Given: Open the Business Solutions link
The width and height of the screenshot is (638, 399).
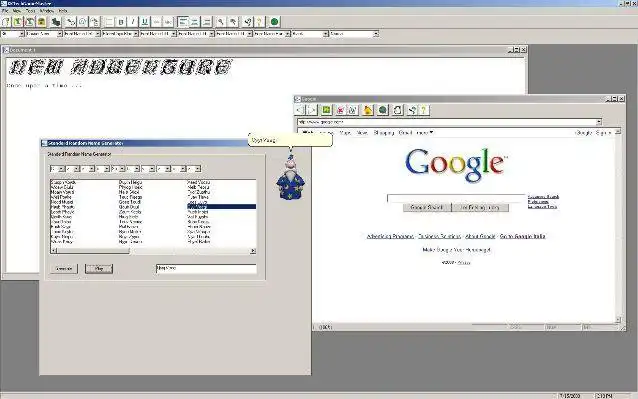Looking at the screenshot, I should click(439, 236).
